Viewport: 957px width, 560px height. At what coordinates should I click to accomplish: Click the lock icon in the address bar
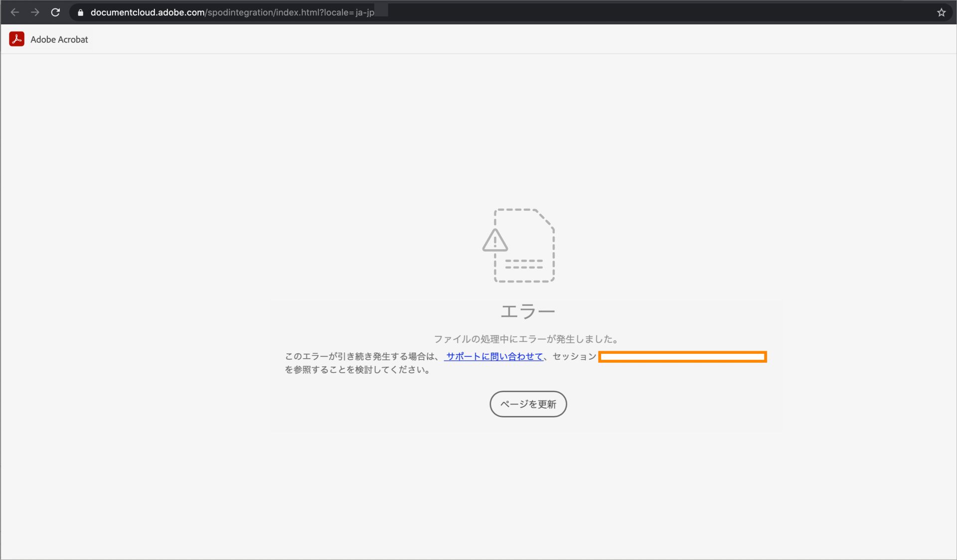click(x=80, y=12)
